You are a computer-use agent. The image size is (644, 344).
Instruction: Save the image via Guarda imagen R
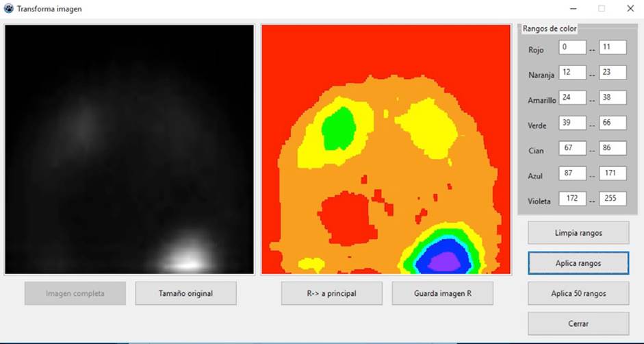(442, 293)
